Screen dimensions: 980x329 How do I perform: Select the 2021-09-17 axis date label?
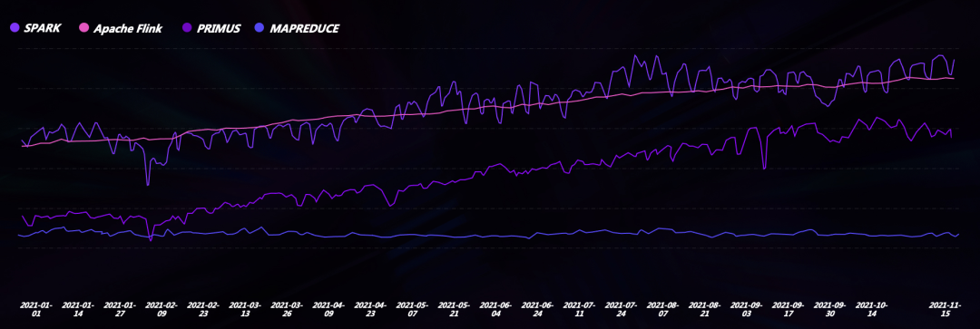(x=789, y=310)
